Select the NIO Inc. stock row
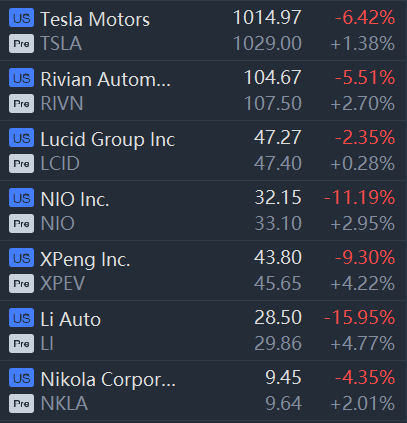The height and width of the screenshot is (423, 407). [x=203, y=210]
